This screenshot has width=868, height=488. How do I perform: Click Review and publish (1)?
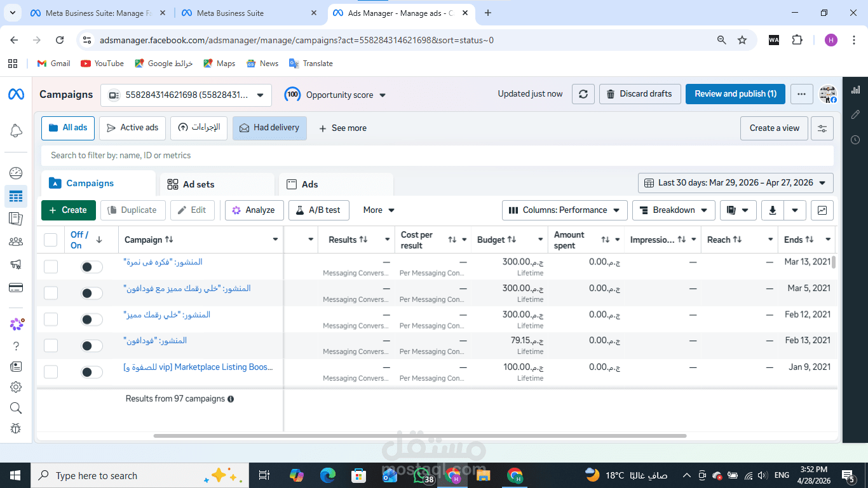(x=735, y=94)
